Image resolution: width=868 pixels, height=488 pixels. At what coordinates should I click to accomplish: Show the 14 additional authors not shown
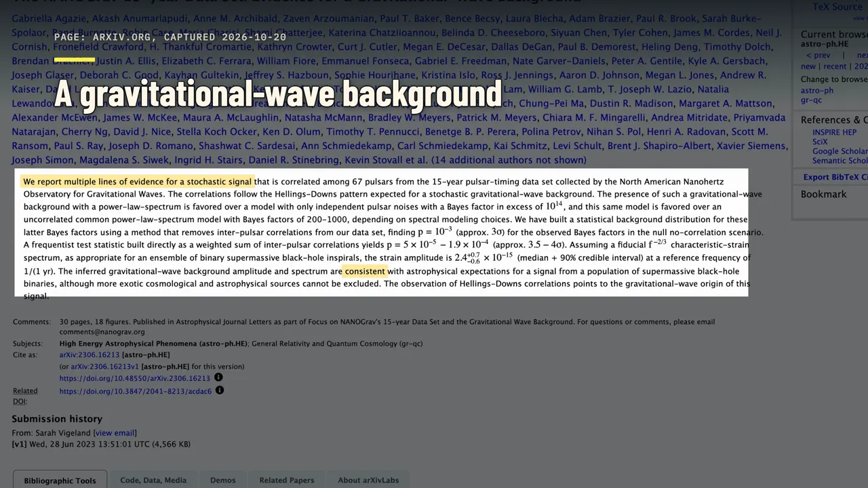pos(509,160)
